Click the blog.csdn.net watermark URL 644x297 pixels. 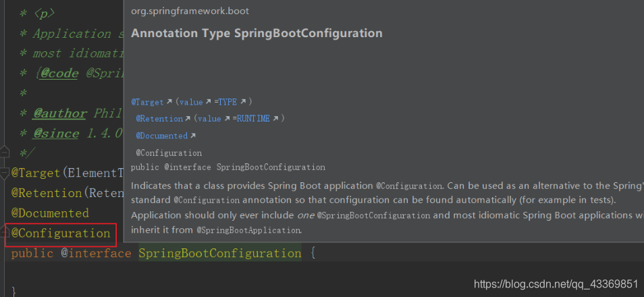556,283
